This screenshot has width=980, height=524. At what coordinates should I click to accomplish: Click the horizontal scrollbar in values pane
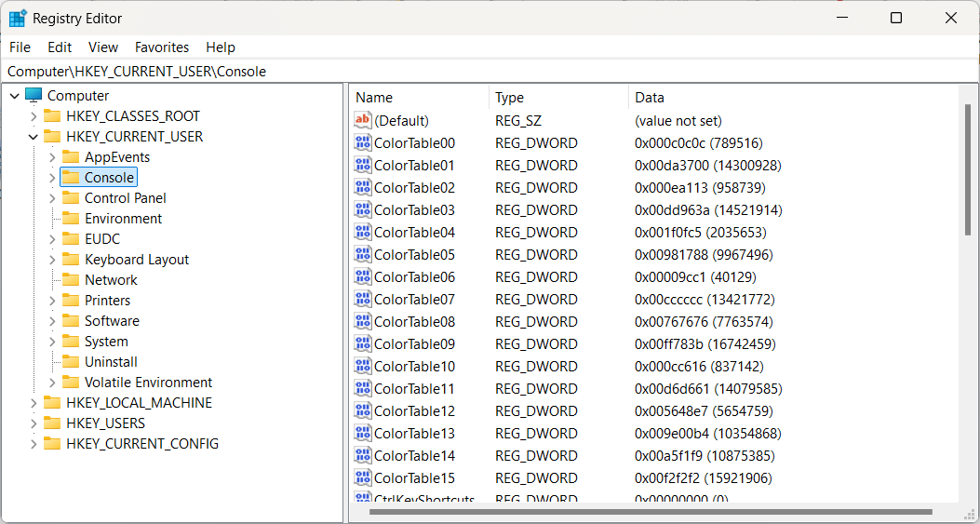(x=650, y=512)
